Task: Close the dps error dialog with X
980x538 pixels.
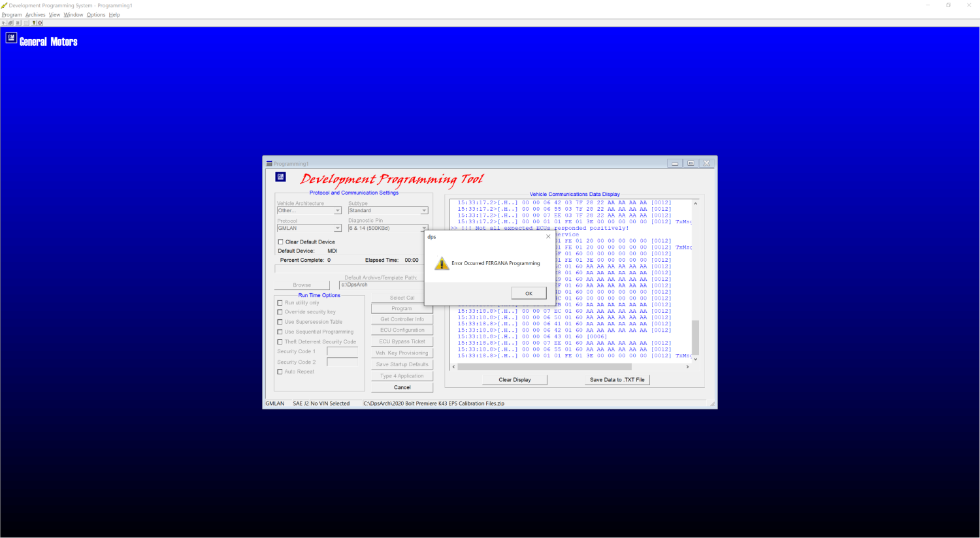Action: [548, 236]
